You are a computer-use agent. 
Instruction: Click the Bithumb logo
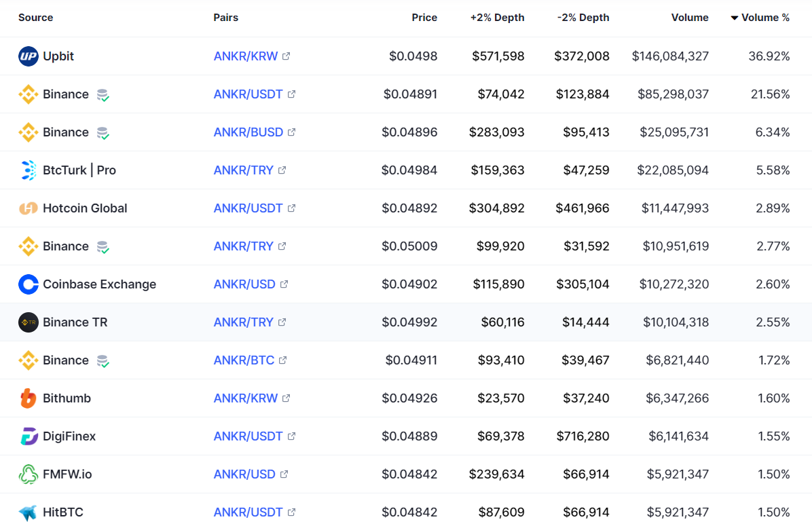[28, 398]
